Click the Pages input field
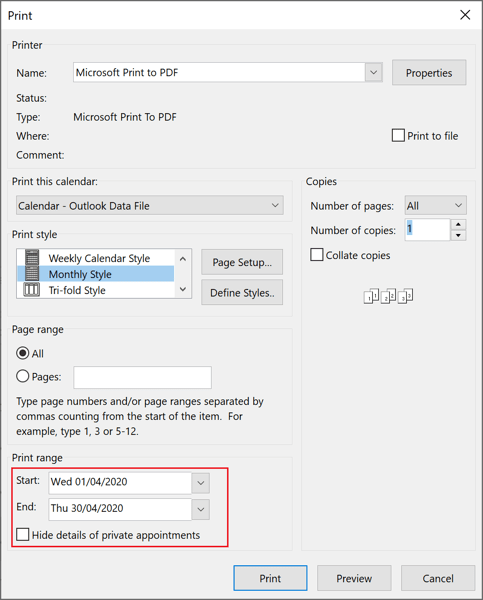483x600 pixels. point(142,377)
